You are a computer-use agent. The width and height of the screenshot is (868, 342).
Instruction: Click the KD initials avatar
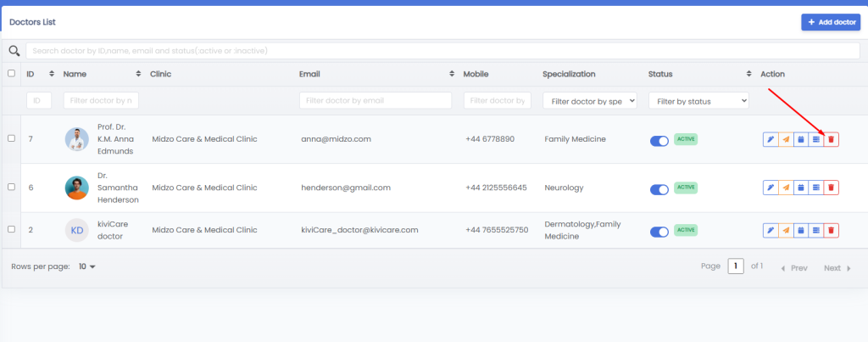(x=77, y=230)
